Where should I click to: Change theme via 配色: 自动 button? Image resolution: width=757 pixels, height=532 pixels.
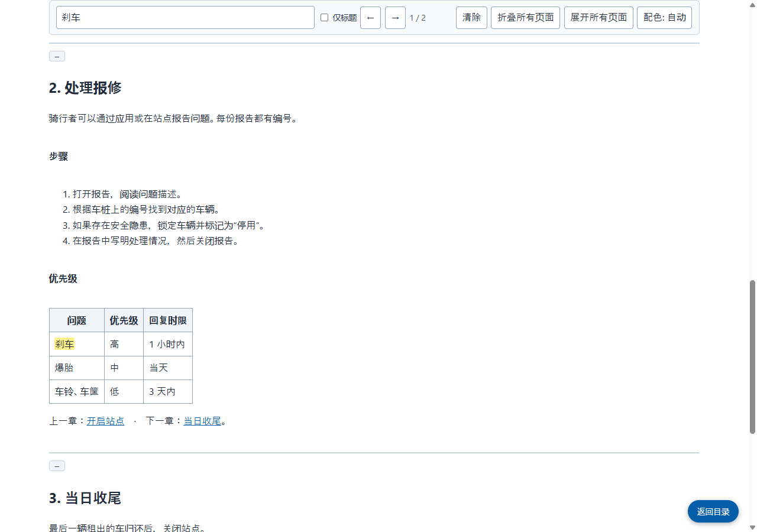pyautogui.click(x=664, y=18)
